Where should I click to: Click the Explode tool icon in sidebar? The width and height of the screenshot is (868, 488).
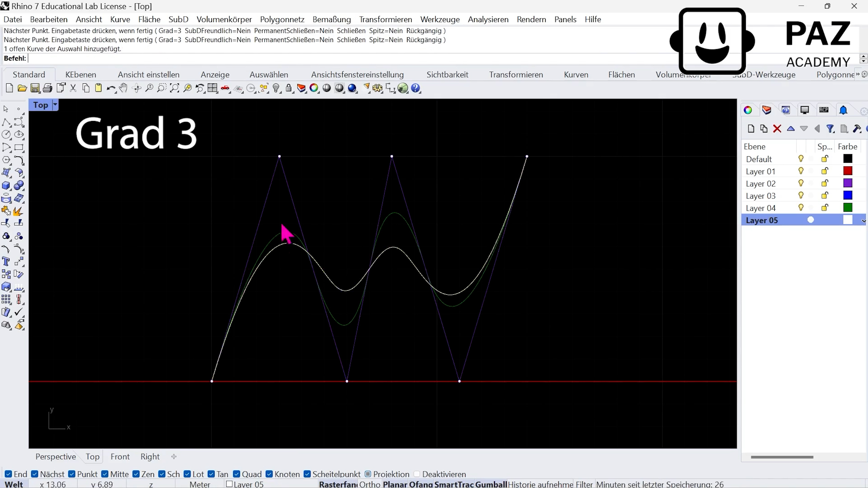(x=19, y=211)
